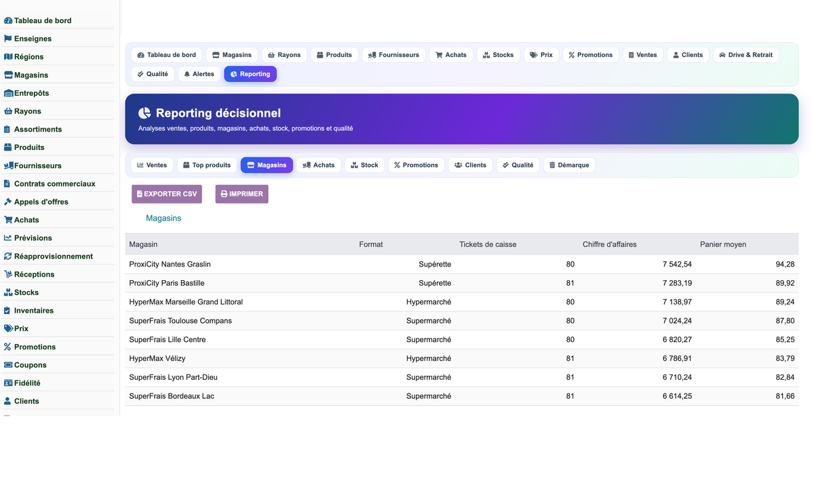Viewport: 814px width, 504px height.
Task: Click the HyperMax Vélizy cell
Action: point(157,358)
